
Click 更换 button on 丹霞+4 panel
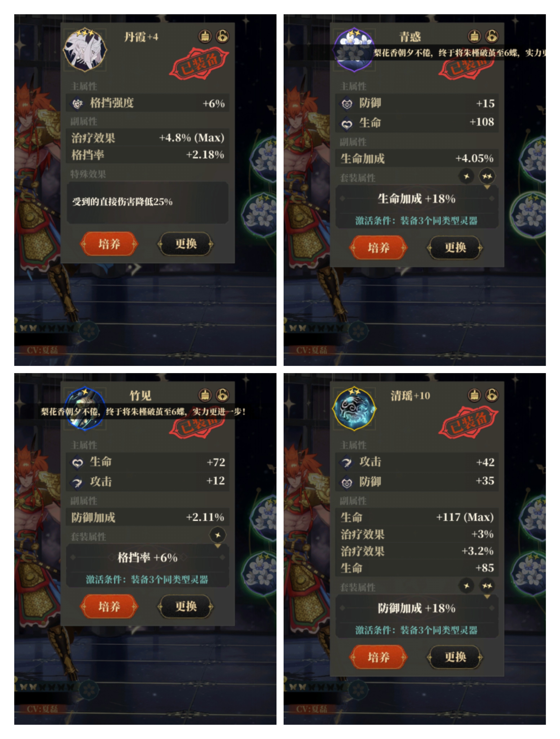(186, 244)
